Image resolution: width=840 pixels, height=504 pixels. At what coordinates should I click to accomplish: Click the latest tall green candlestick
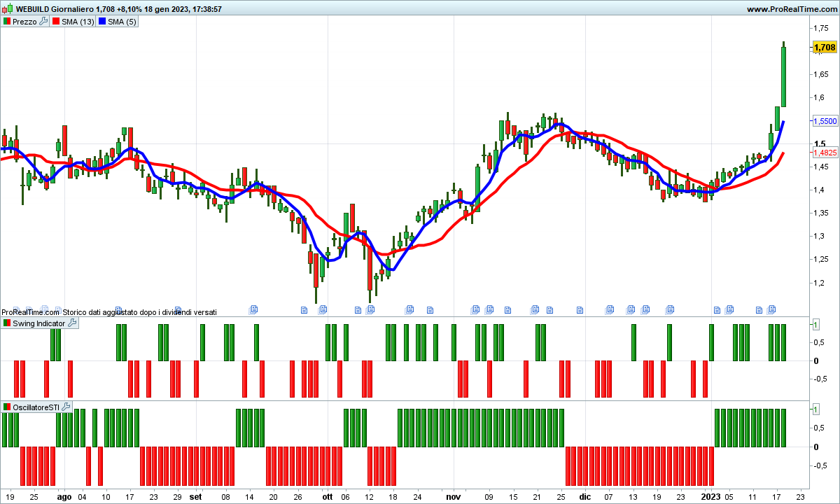(x=783, y=76)
